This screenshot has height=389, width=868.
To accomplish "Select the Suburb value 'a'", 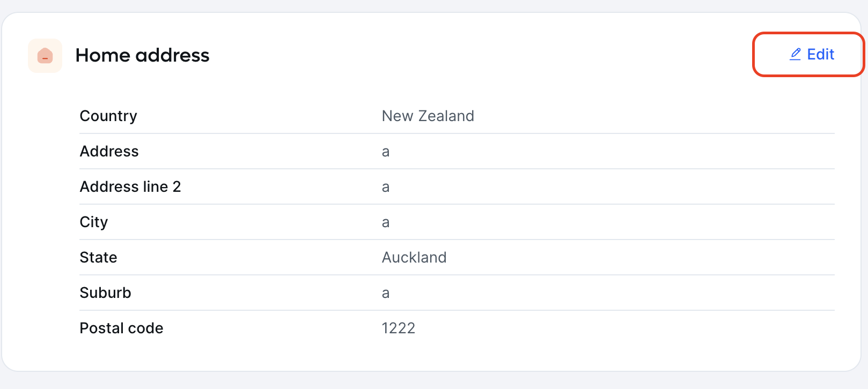I will tap(386, 293).
